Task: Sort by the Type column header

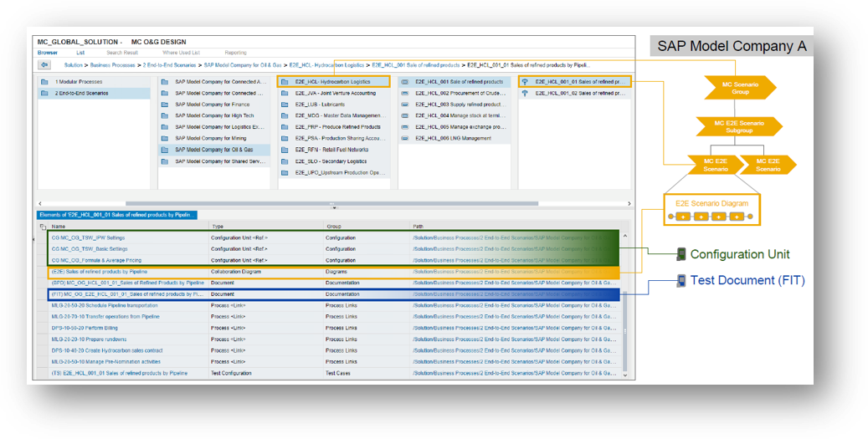Action: pos(218,227)
